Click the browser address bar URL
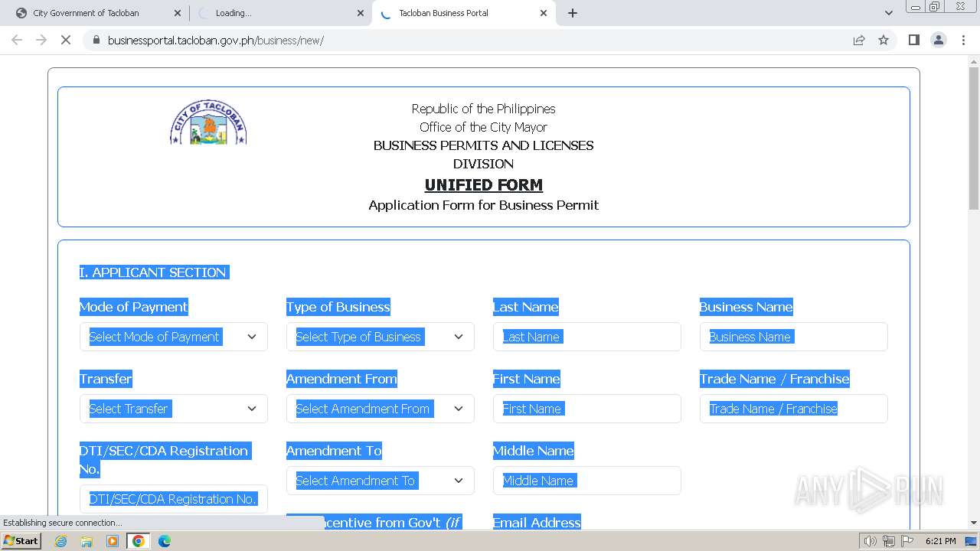 [216, 40]
